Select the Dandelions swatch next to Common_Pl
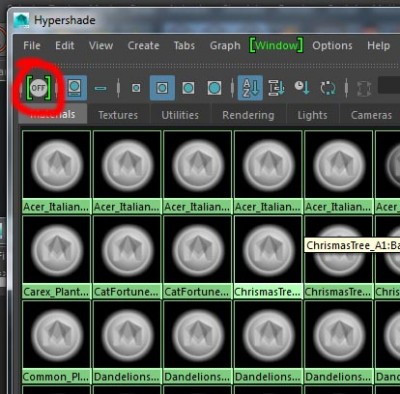The height and width of the screenshot is (394, 400). click(x=127, y=342)
